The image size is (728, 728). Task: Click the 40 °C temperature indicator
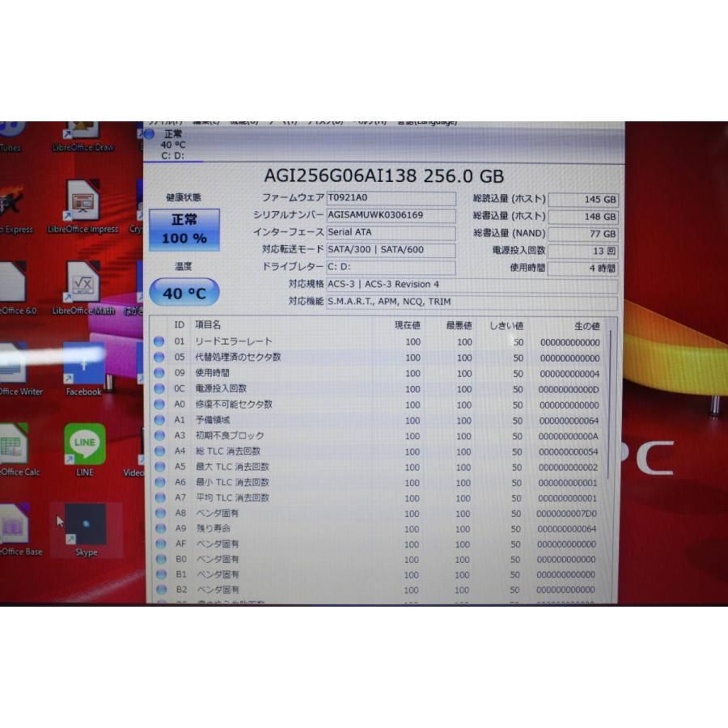(x=183, y=293)
